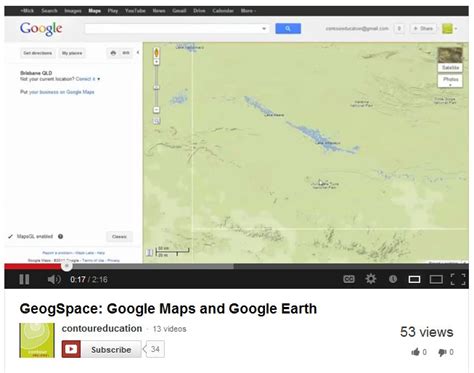Like the video with the thumbs up icon

click(x=416, y=352)
